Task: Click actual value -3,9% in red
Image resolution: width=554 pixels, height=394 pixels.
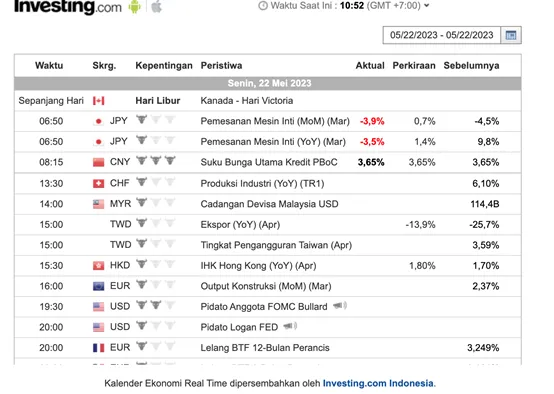Action: click(372, 121)
